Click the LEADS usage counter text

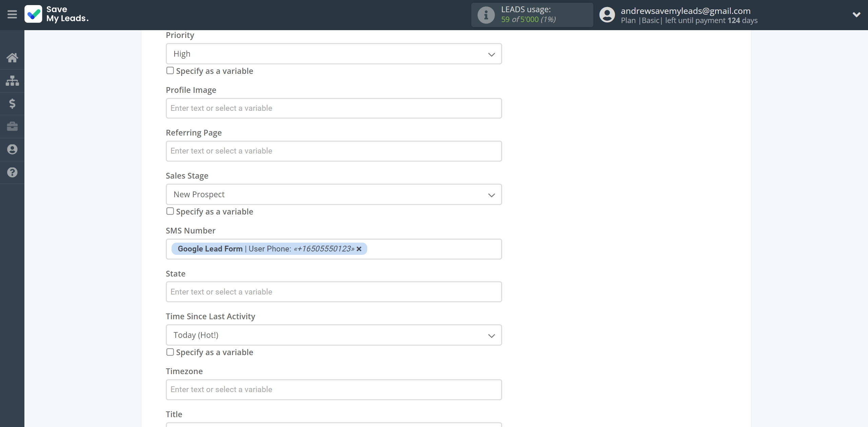click(528, 20)
